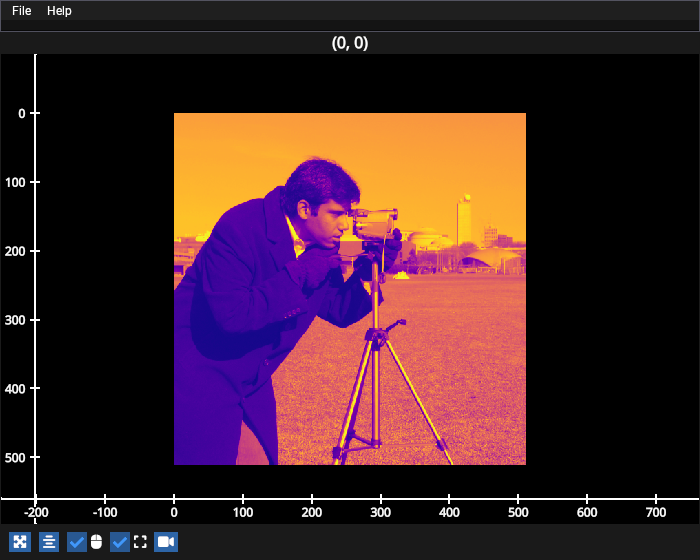Click the cameraman image in the plot
700x560 pixels.
(x=350, y=289)
